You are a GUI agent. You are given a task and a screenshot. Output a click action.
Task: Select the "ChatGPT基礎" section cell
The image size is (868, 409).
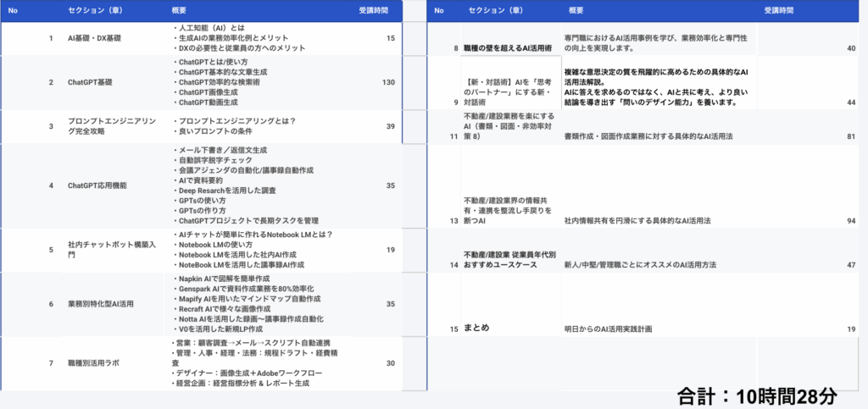90,82
